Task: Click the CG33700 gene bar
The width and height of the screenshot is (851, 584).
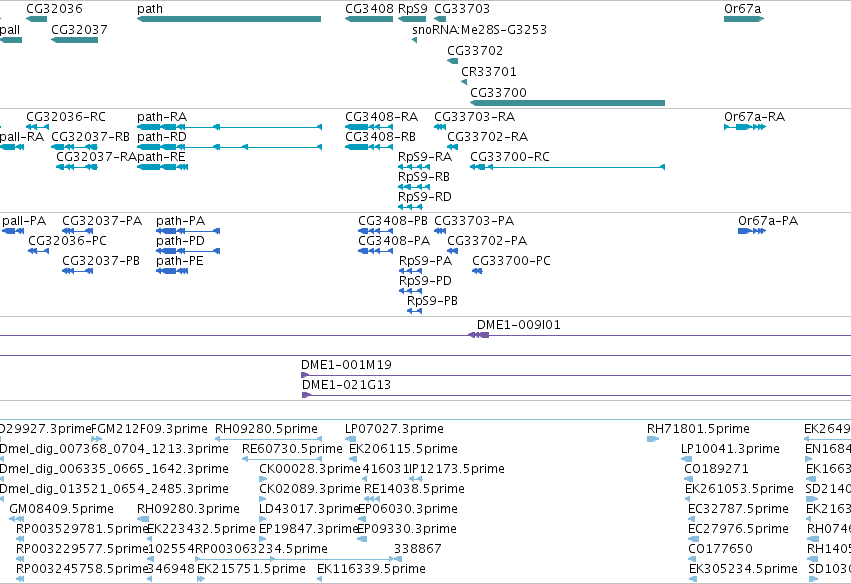Action: (567, 103)
